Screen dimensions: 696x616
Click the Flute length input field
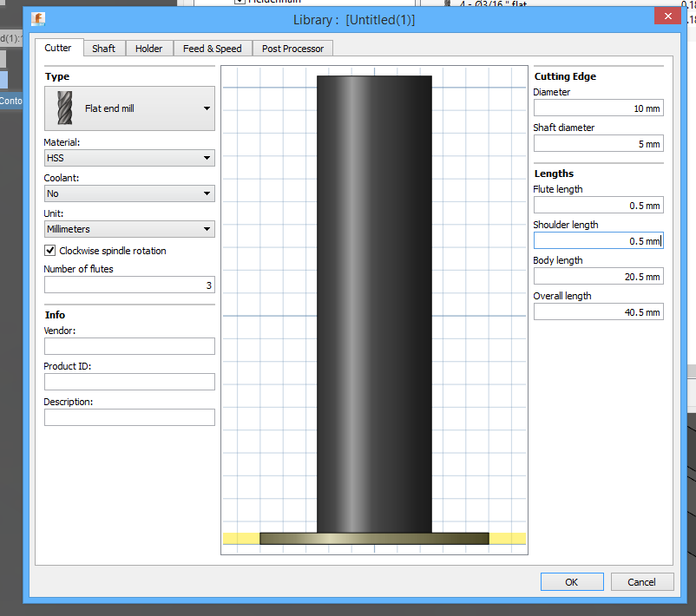point(597,205)
